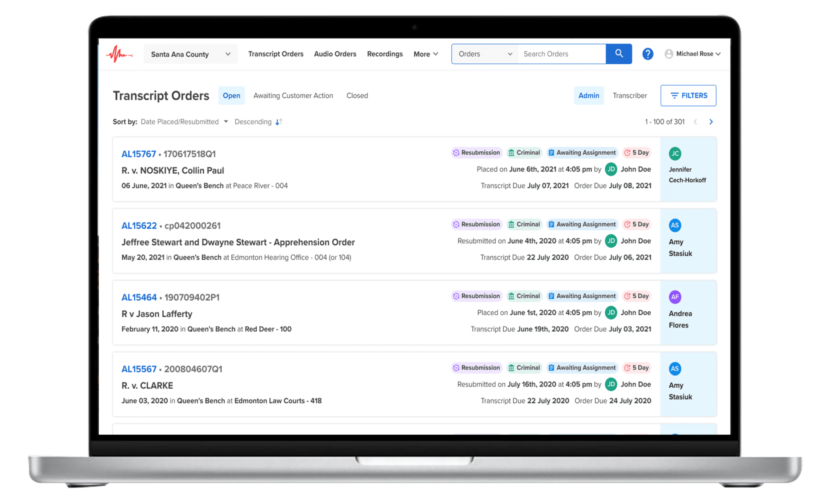Switch to Transcriber view toggle
The image size is (822, 504).
click(x=629, y=96)
